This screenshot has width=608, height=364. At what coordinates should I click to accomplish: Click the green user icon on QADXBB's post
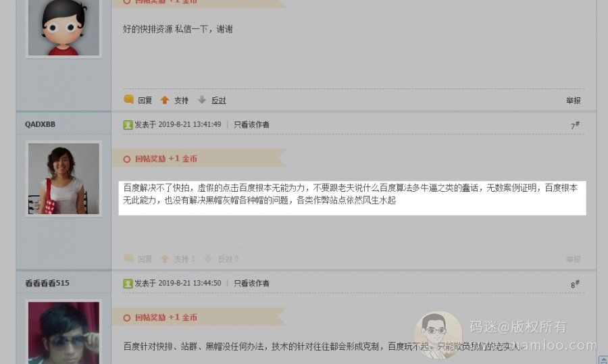point(128,124)
